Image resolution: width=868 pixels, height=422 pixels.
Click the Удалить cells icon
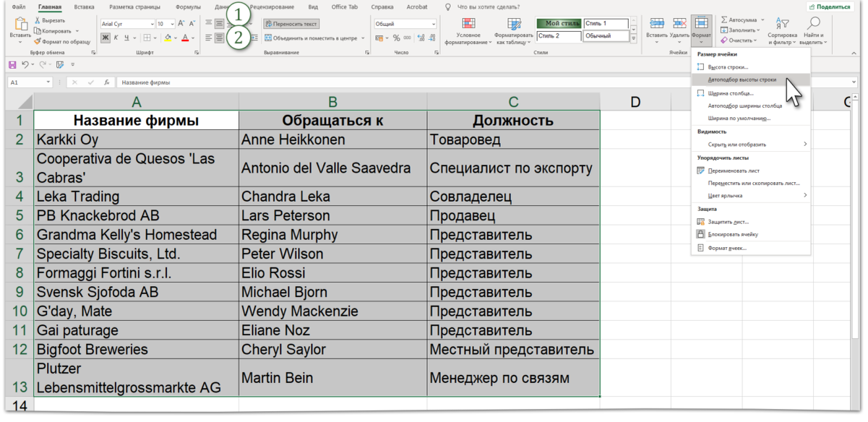coord(679,24)
